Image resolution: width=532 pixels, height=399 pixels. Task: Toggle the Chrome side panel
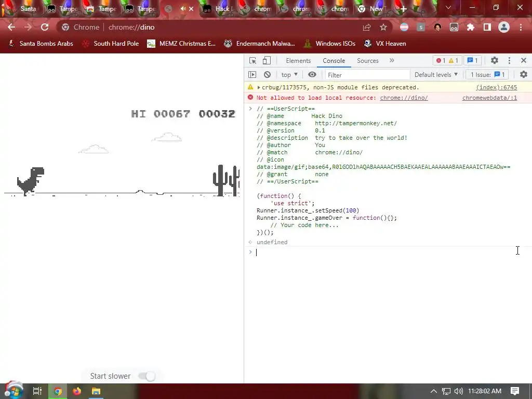tap(487, 27)
